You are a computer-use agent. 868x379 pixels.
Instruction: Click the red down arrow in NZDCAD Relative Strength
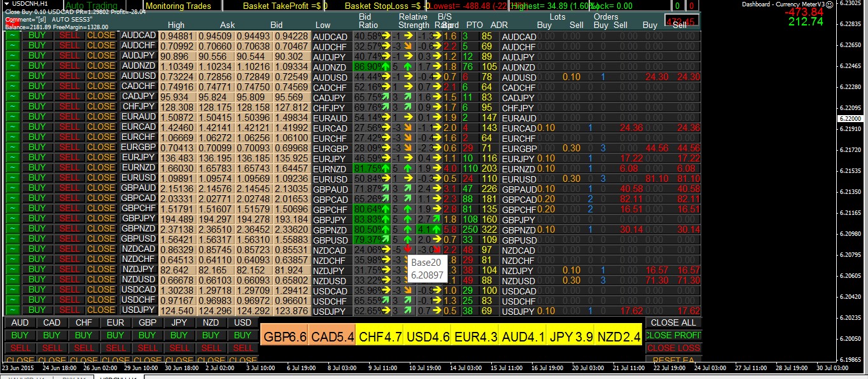click(x=407, y=250)
